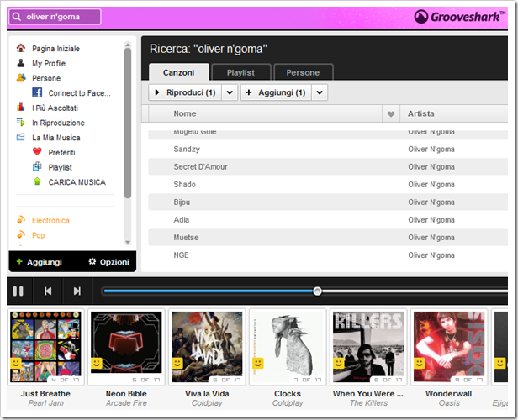Open Connect to Facebook link
The width and height of the screenshot is (518, 420).
coord(79,93)
